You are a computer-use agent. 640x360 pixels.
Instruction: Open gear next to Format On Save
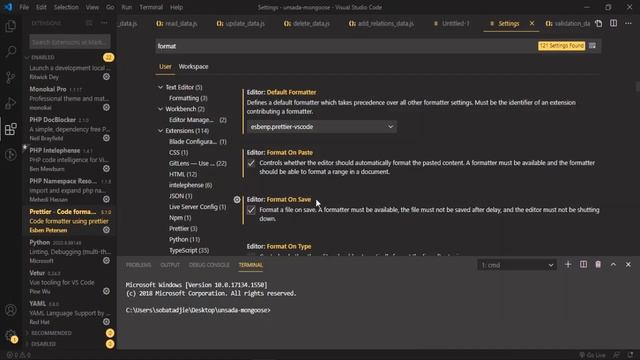[x=237, y=200]
